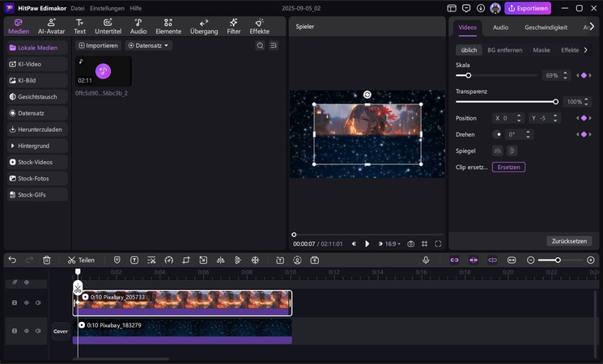The width and height of the screenshot is (603, 364).
Task: Open the Effekte panel in top toolbar
Action: [x=259, y=27]
